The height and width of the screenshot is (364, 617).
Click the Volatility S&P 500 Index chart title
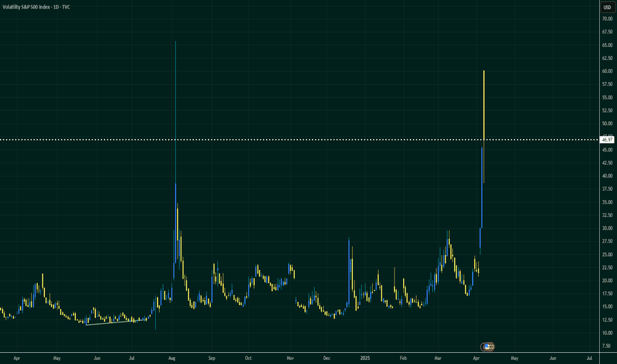pos(36,7)
